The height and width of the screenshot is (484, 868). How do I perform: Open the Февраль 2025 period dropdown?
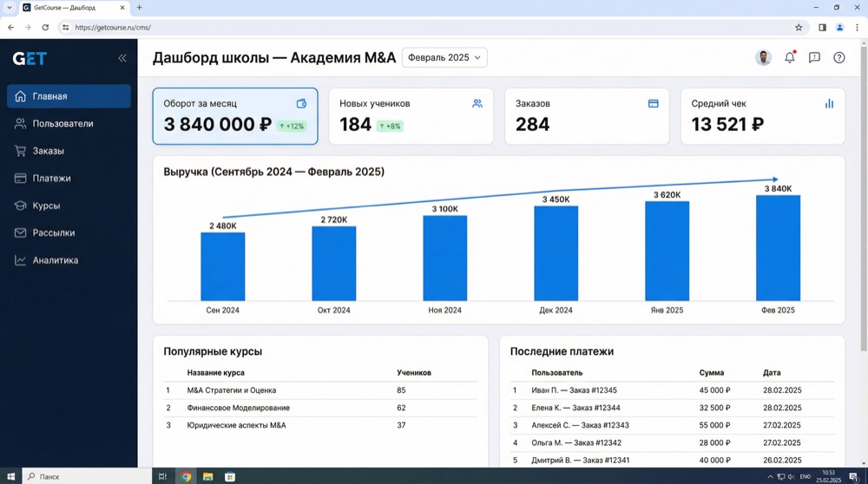444,58
